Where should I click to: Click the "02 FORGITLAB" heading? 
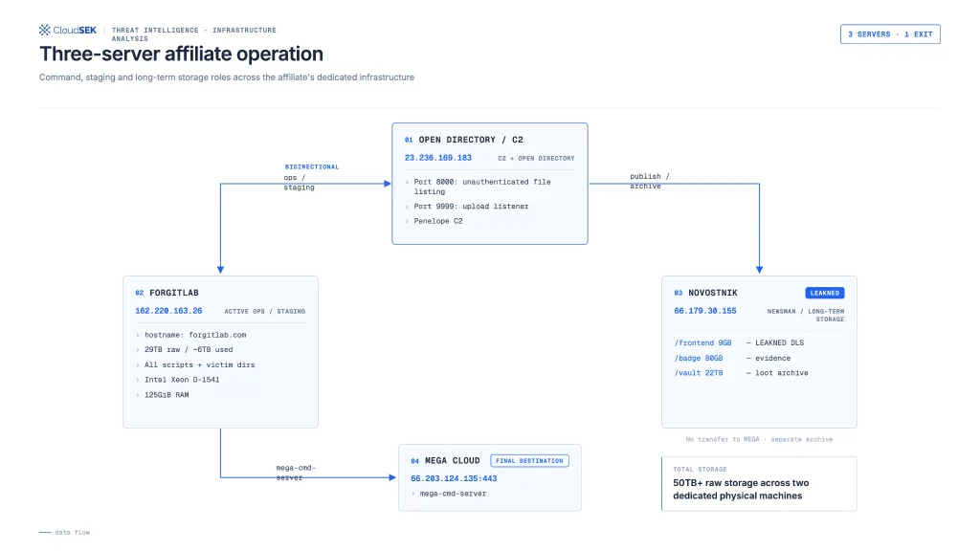pyautogui.click(x=167, y=293)
